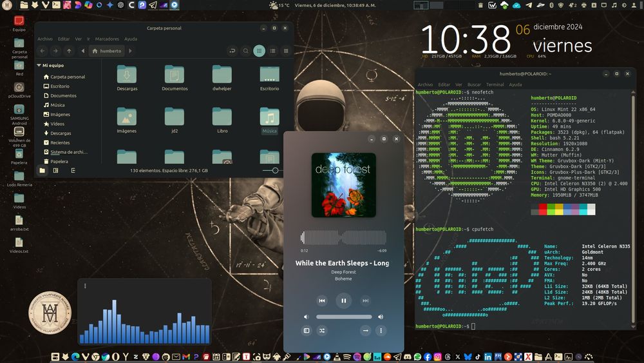Seek within the song waveform

[x=343, y=238]
